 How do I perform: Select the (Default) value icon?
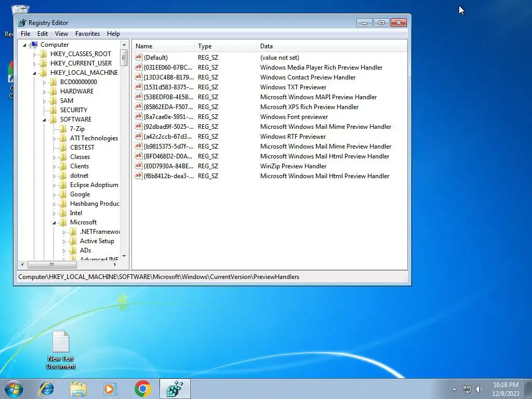click(138, 57)
